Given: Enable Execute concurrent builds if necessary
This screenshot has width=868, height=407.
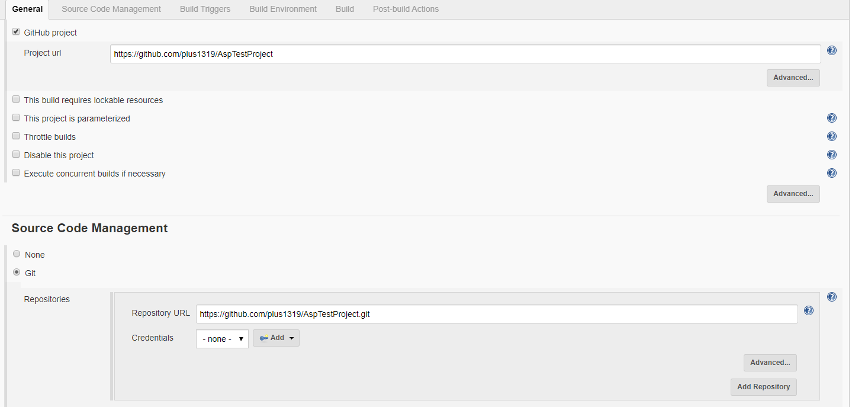Looking at the screenshot, I should (16, 173).
